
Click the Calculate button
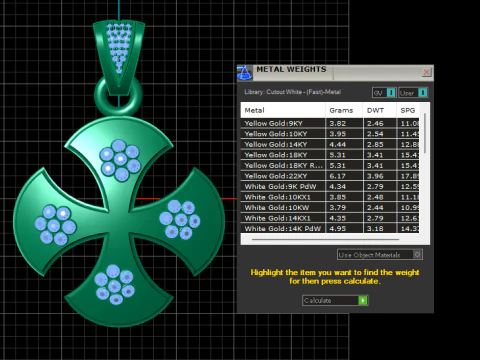pos(335,300)
